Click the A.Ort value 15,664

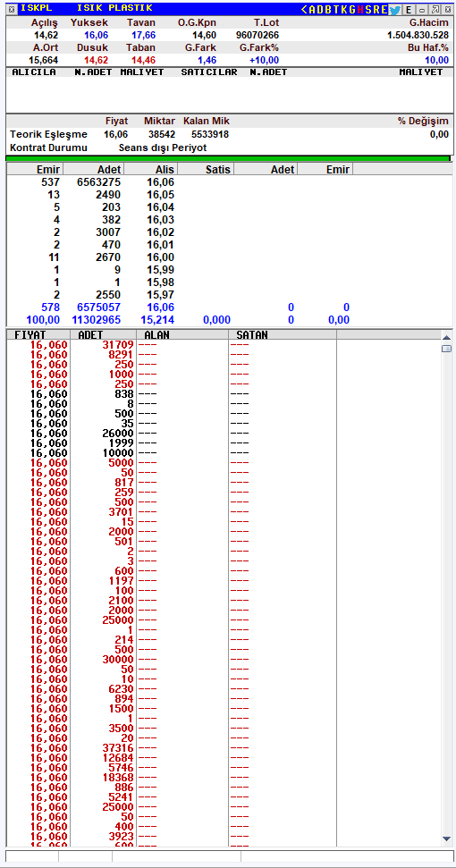tap(43, 60)
